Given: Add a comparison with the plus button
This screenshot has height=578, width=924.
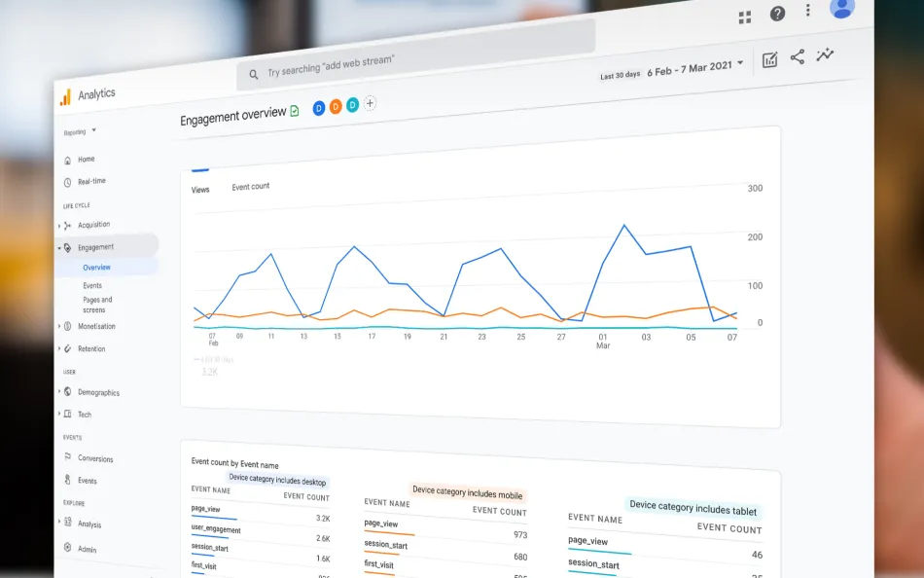Looking at the screenshot, I should click(x=370, y=102).
